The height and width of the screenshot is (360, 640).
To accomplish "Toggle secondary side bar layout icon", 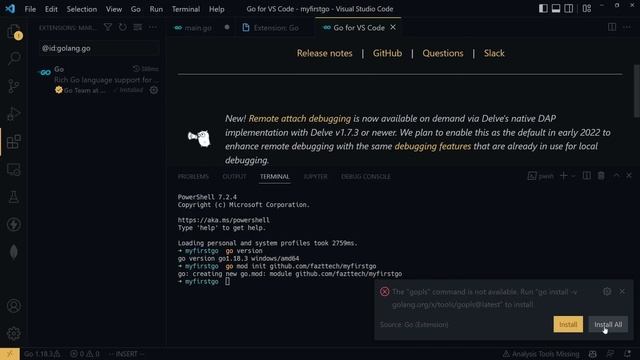I will (x=569, y=9).
